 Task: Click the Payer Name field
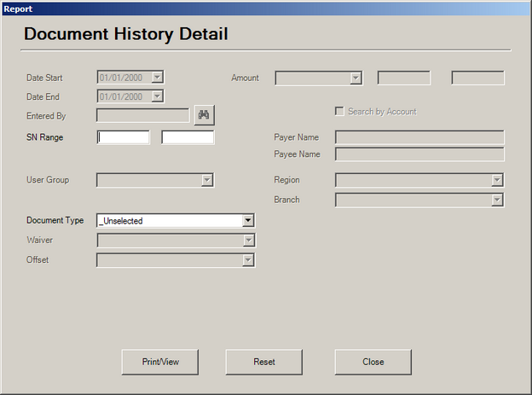[419, 137]
